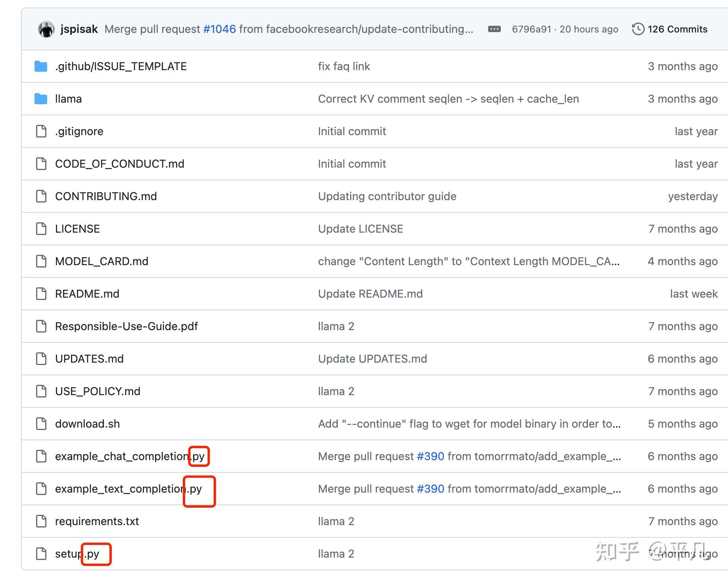
Task: Open the 'Updating contributor guide' commit message
Action: click(387, 197)
